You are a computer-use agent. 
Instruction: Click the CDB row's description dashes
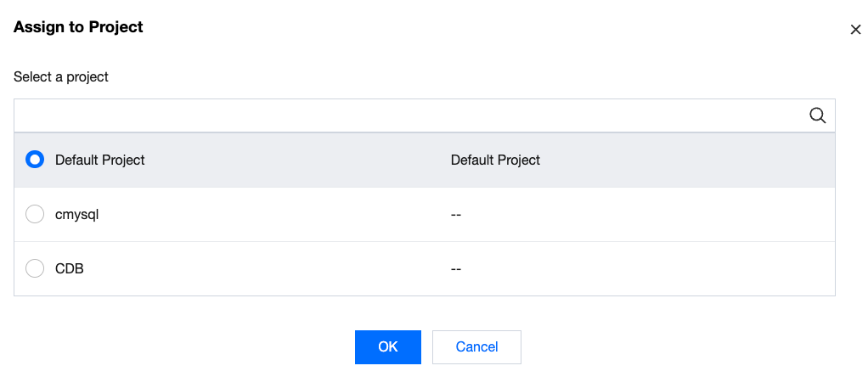tap(456, 269)
